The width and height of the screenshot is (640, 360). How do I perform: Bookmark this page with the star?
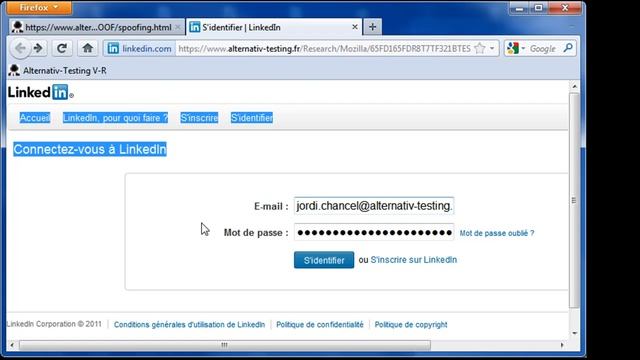[x=480, y=49]
